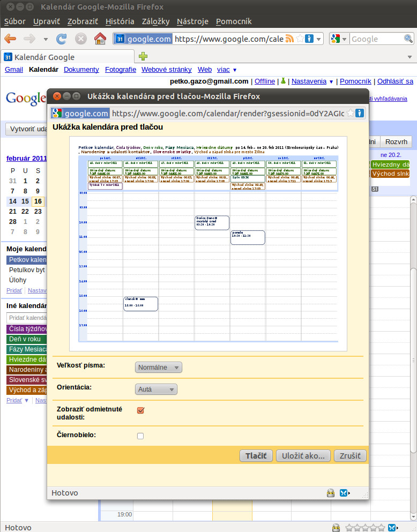Click the padlock icon in preview window status bar
The width and height of the screenshot is (417, 532).
coord(331,493)
